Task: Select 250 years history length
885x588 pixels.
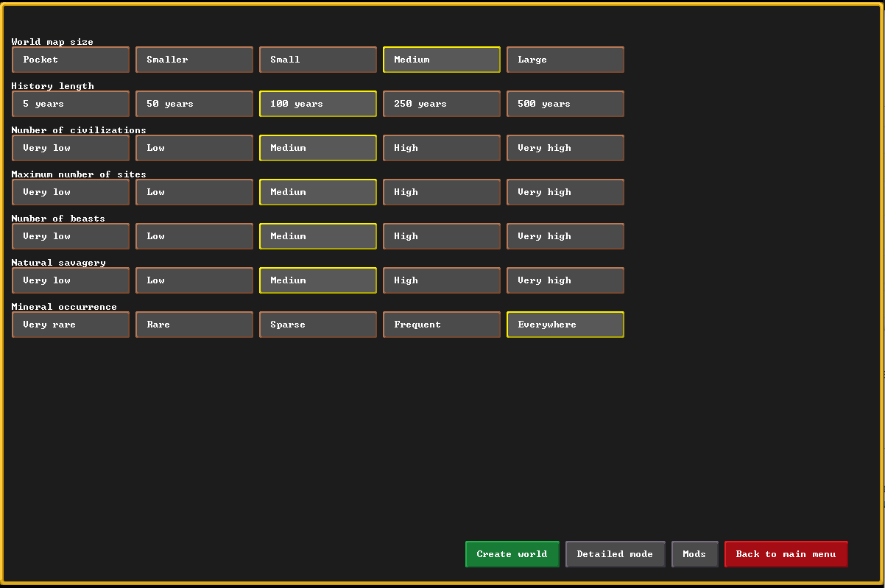Action: (441, 104)
